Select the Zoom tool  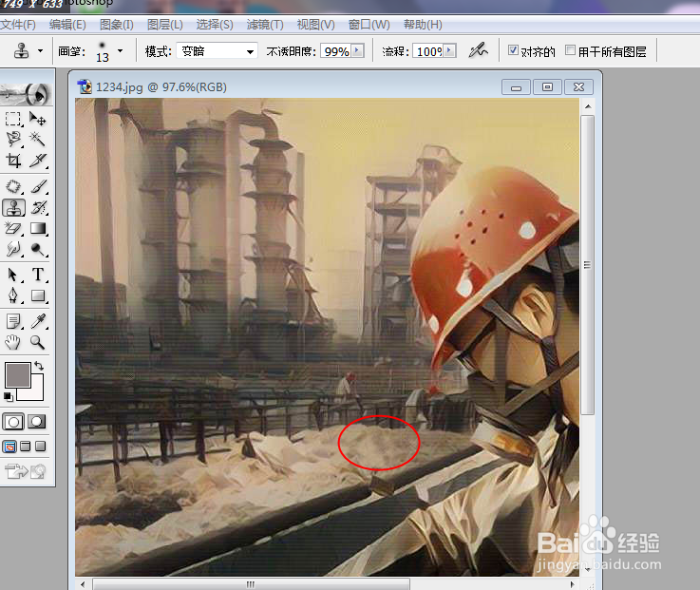pos(38,342)
